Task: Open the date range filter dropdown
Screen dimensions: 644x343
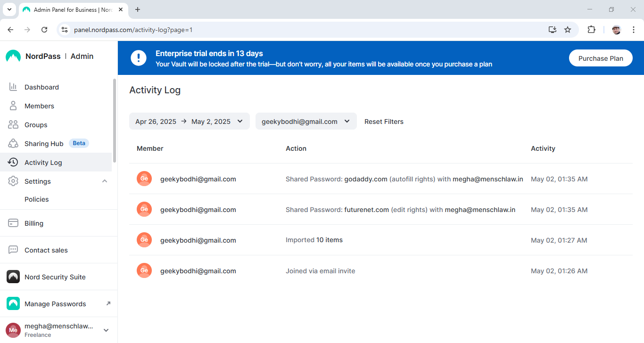Action: coord(190,121)
